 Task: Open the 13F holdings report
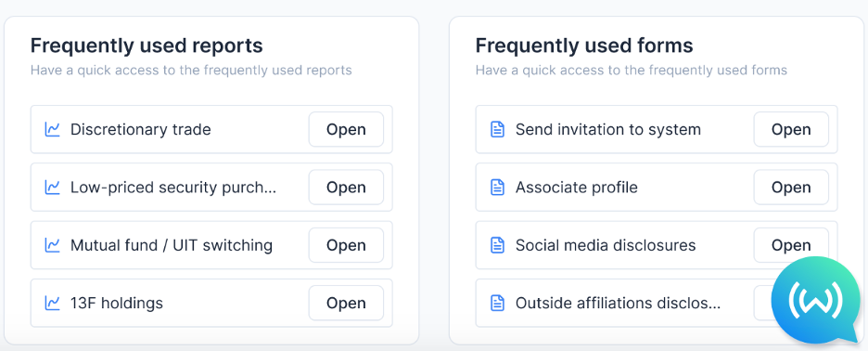click(346, 303)
